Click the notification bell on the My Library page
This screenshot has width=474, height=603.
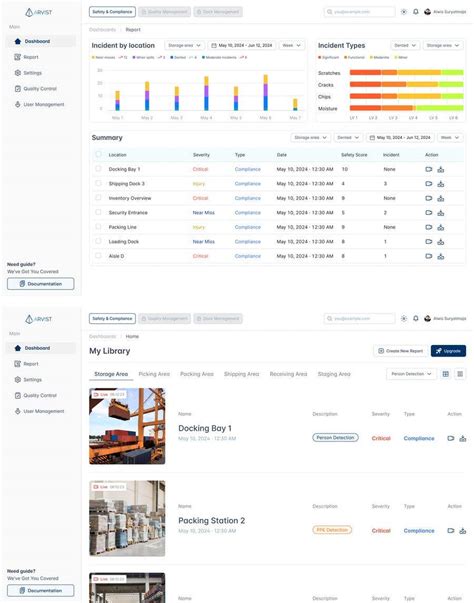pos(416,318)
